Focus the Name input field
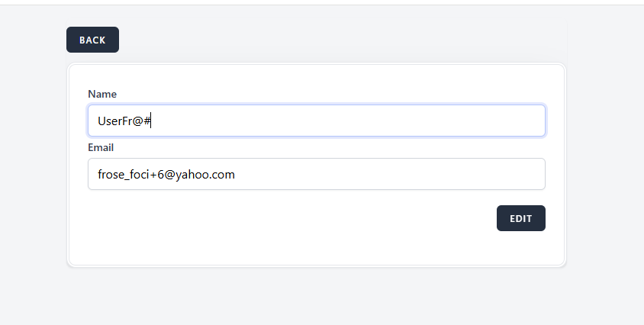 tap(316, 121)
